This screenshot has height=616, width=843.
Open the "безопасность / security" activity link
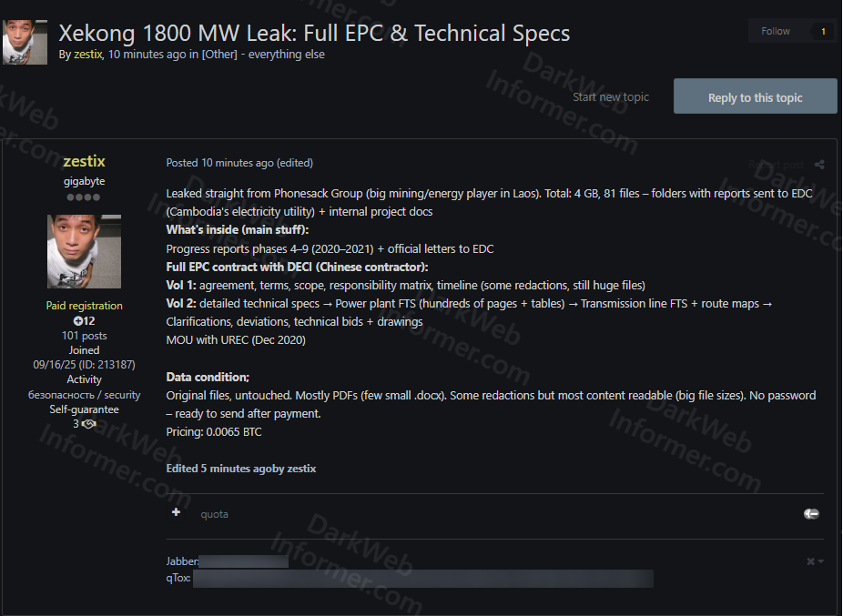[84, 395]
